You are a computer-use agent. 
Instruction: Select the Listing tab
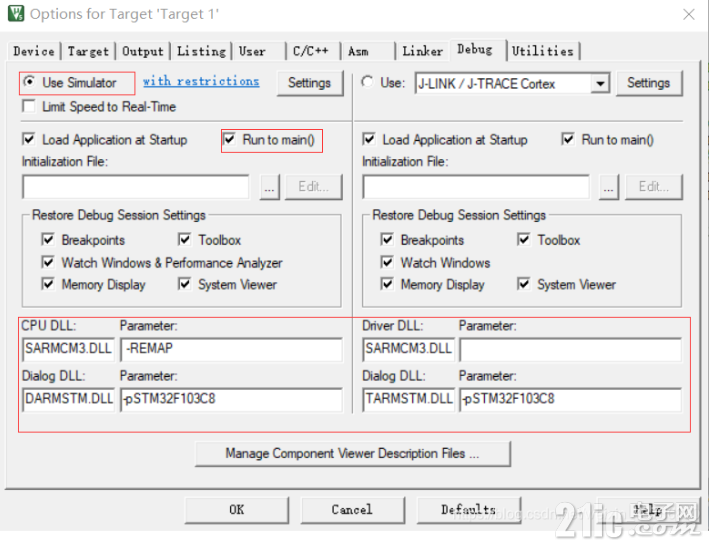click(x=201, y=51)
